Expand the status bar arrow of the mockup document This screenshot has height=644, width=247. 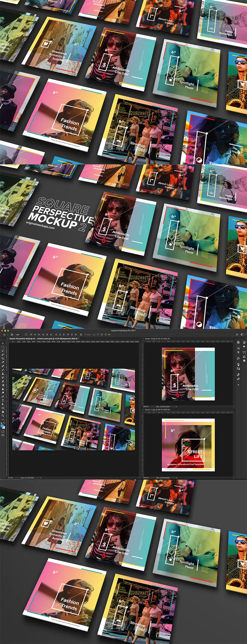(x=41, y=478)
